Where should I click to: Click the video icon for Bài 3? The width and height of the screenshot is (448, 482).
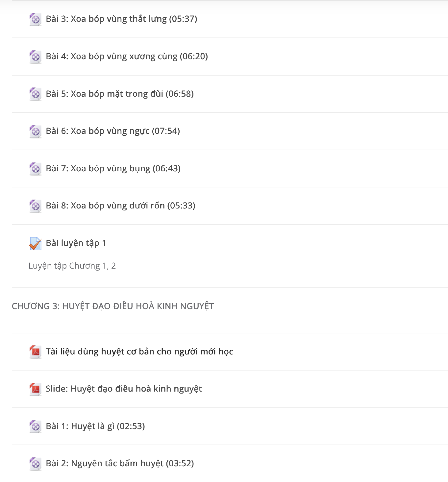tap(35, 19)
